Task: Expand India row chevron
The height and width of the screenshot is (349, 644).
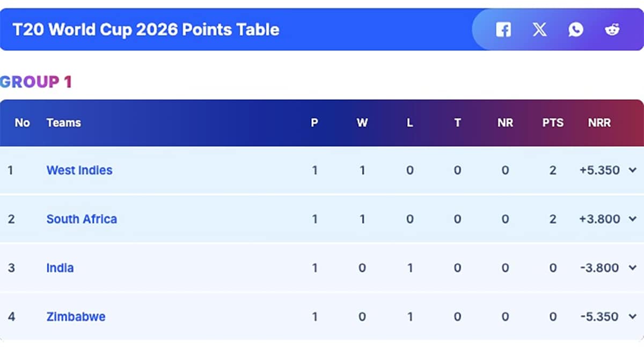Action: pyautogui.click(x=632, y=268)
